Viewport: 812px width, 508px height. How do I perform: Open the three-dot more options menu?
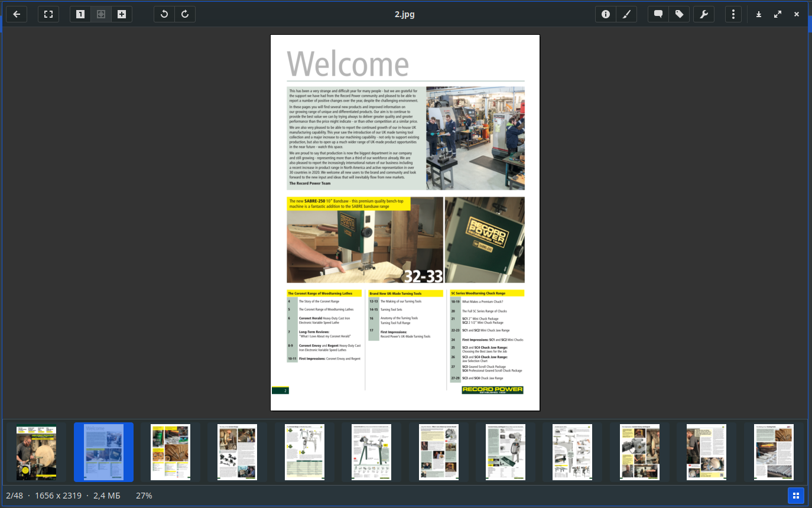tap(733, 14)
